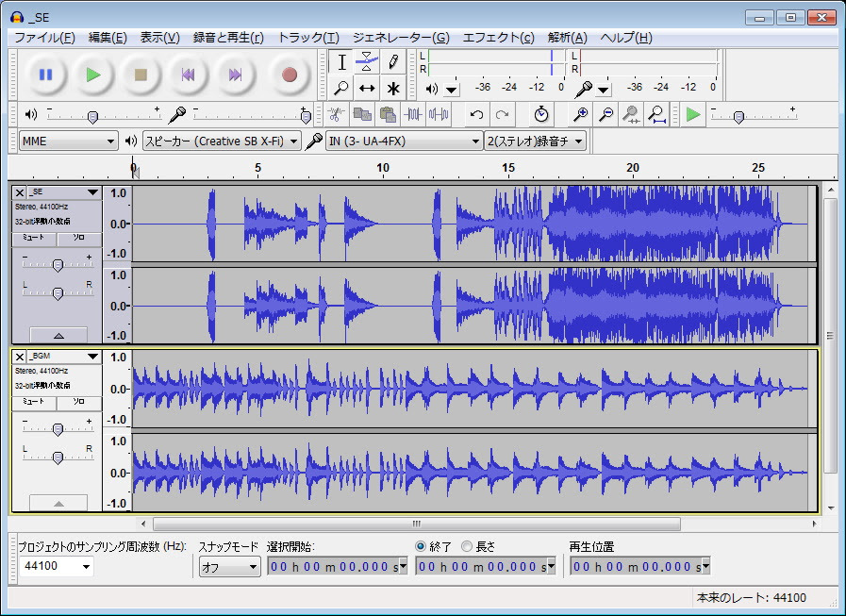
Task: Open the _BGM track name menu
Action: 64,357
